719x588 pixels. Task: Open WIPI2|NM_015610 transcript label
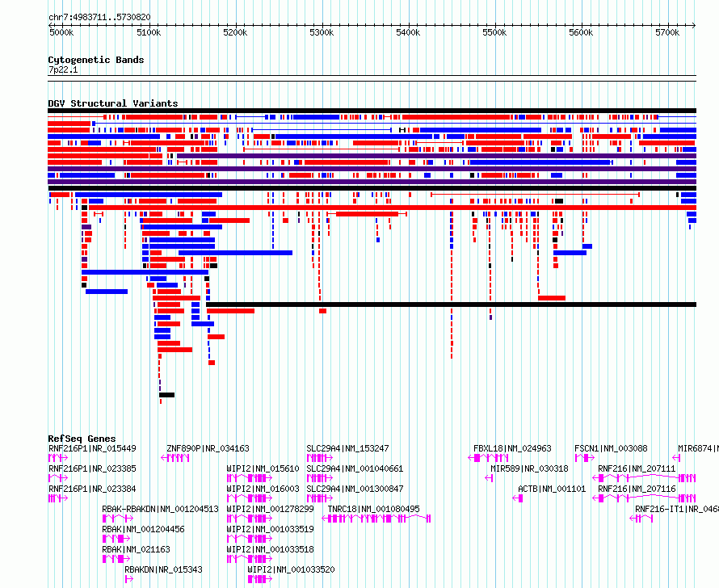click(x=263, y=468)
